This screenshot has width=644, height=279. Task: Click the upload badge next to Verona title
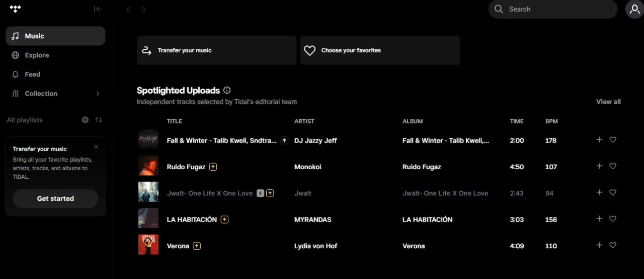pyautogui.click(x=197, y=246)
